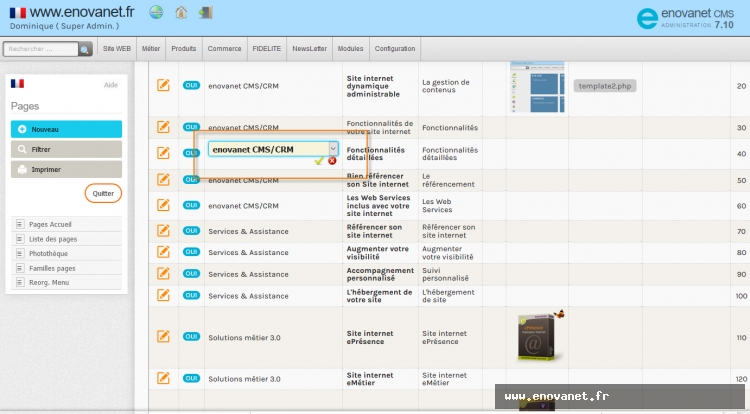Toggle OUI for 'L'hébergement de votre site'

[x=191, y=295]
